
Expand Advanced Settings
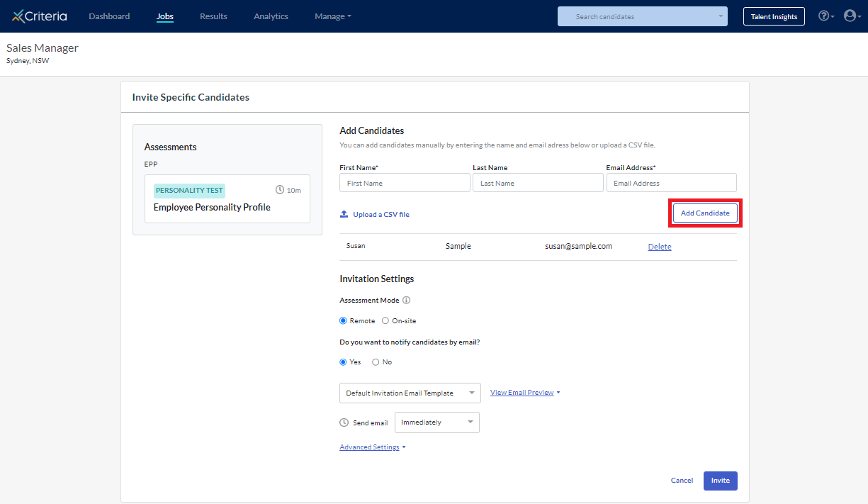(x=373, y=447)
